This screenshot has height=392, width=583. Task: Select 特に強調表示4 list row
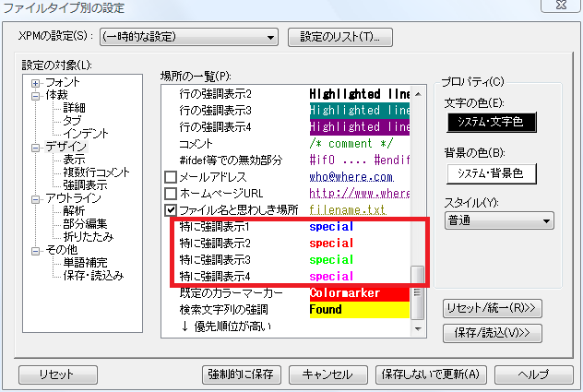pyautogui.click(x=286, y=277)
